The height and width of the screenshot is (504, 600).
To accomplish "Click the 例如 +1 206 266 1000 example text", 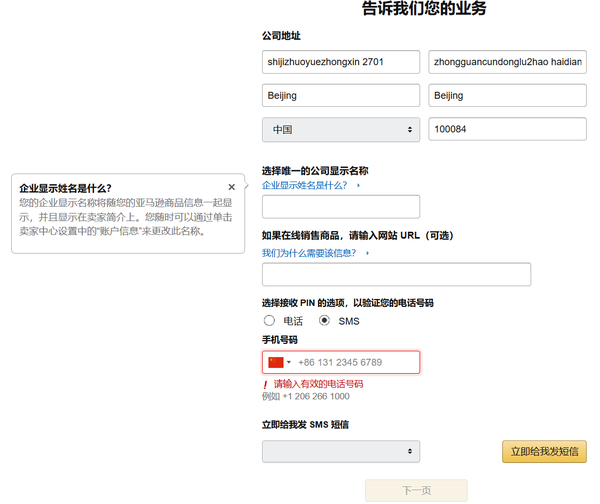I will [306, 396].
